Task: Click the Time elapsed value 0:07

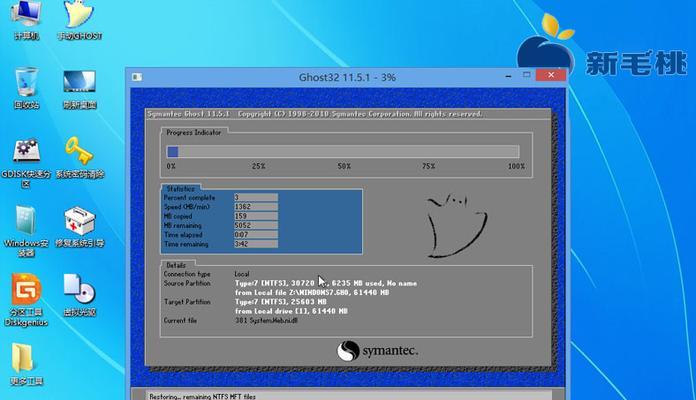Action: (x=256, y=235)
